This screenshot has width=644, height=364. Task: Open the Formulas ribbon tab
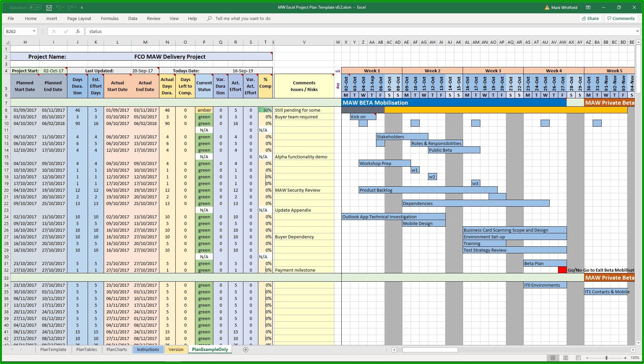(110, 18)
